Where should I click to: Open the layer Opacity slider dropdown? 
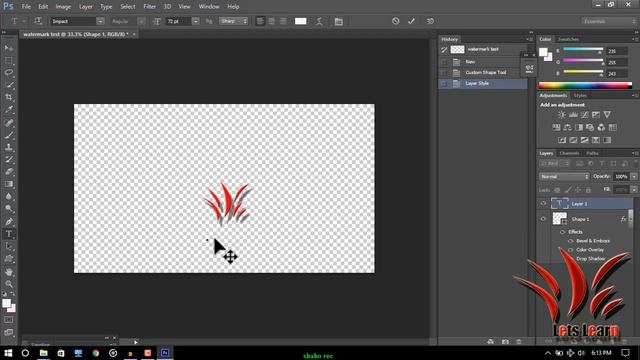point(634,176)
